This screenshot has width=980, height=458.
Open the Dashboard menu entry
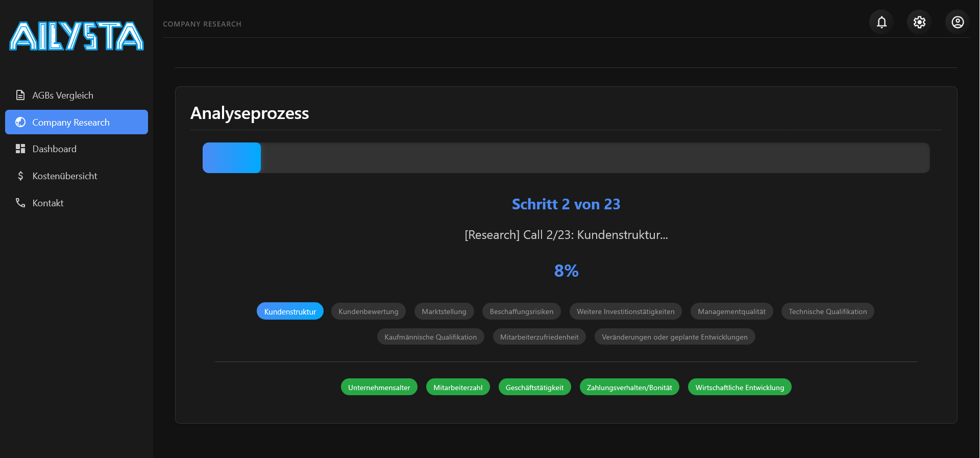click(55, 149)
